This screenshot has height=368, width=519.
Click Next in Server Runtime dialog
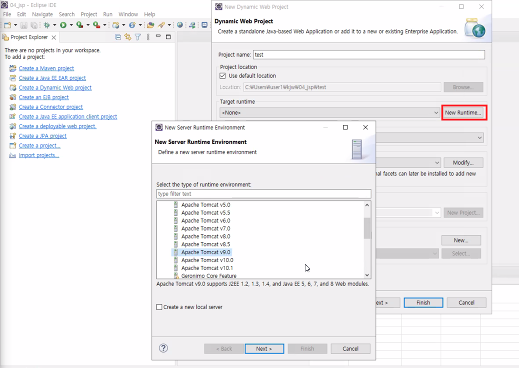tap(264, 349)
